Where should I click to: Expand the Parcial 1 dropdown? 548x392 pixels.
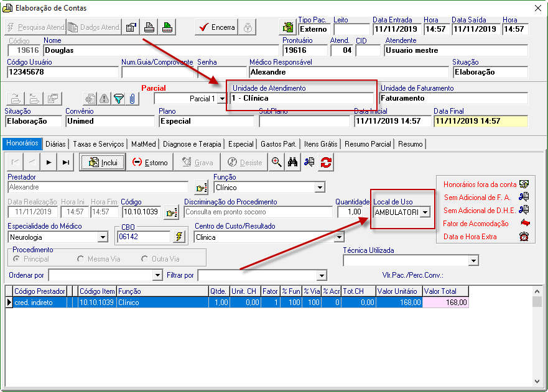point(222,99)
